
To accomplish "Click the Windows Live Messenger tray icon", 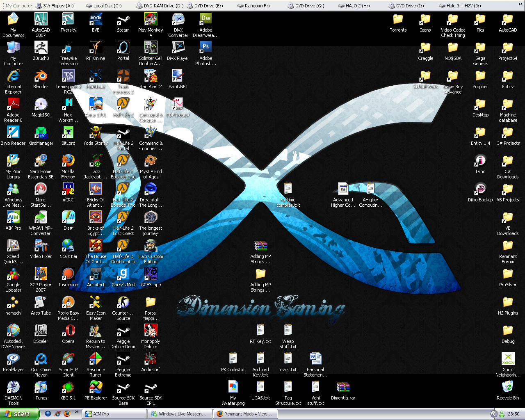I will (502, 414).
